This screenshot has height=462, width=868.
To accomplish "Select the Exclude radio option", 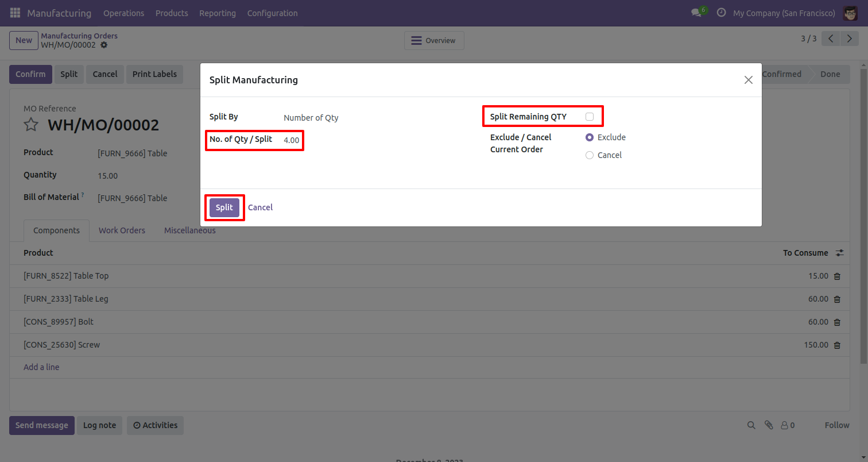I will pyautogui.click(x=590, y=137).
